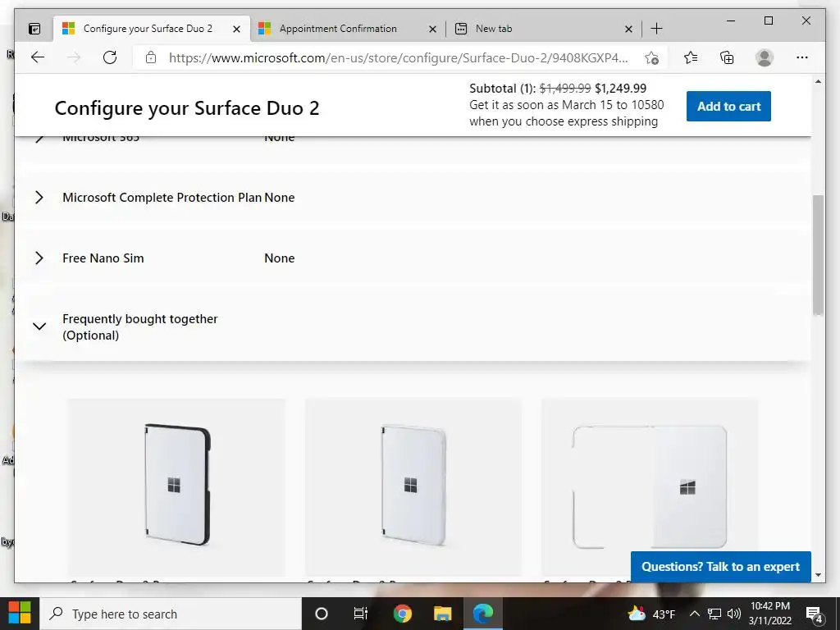Show hidden system tray icons

(x=694, y=614)
